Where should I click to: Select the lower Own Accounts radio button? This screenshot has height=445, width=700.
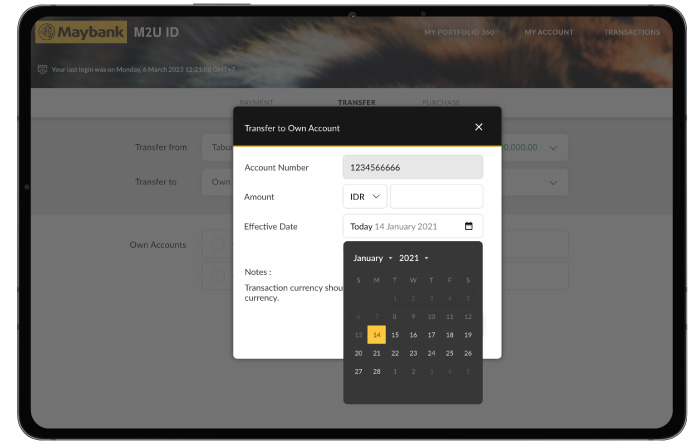click(218, 276)
